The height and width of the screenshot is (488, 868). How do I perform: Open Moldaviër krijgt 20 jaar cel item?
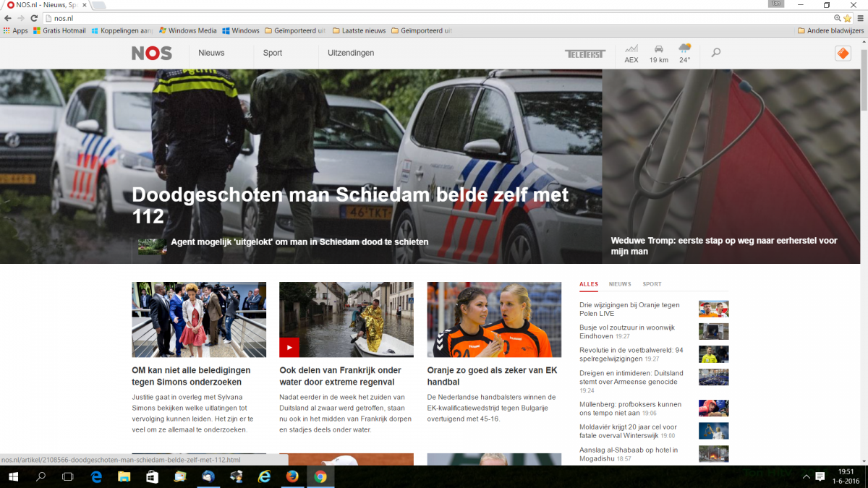coord(628,431)
